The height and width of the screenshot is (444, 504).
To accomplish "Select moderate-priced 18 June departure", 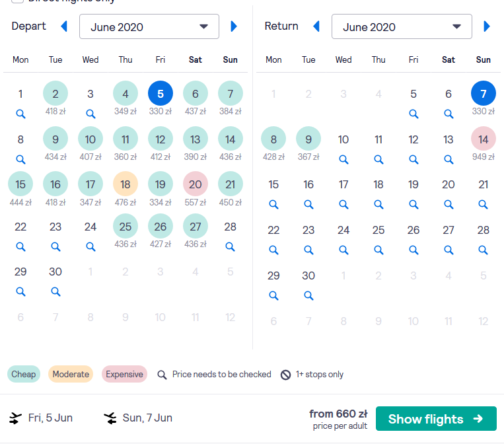I will tap(126, 184).
